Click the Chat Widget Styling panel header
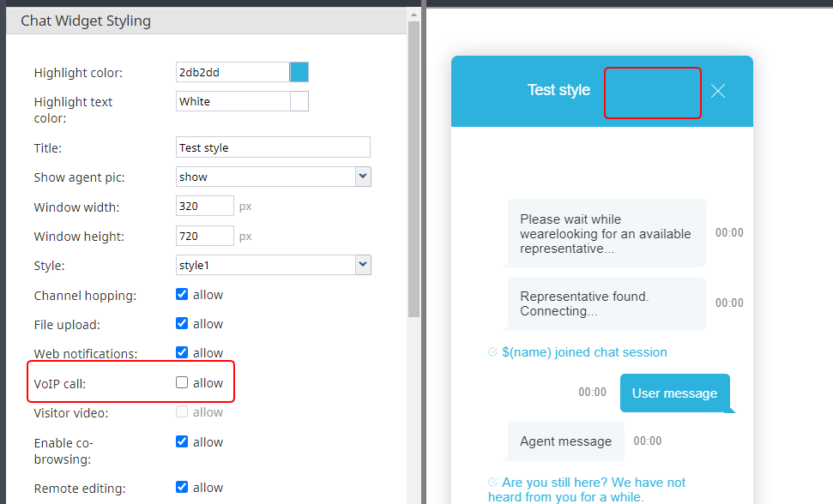The image size is (833, 504). tap(206, 21)
